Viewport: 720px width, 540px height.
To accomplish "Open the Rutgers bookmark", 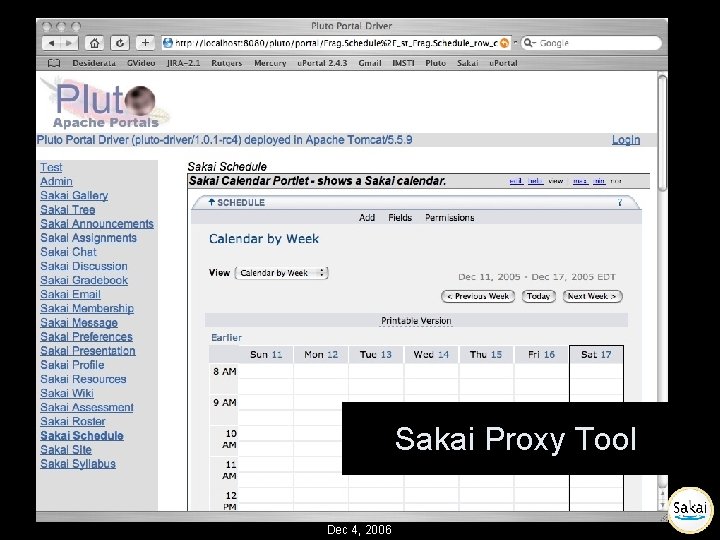I will (x=226, y=63).
